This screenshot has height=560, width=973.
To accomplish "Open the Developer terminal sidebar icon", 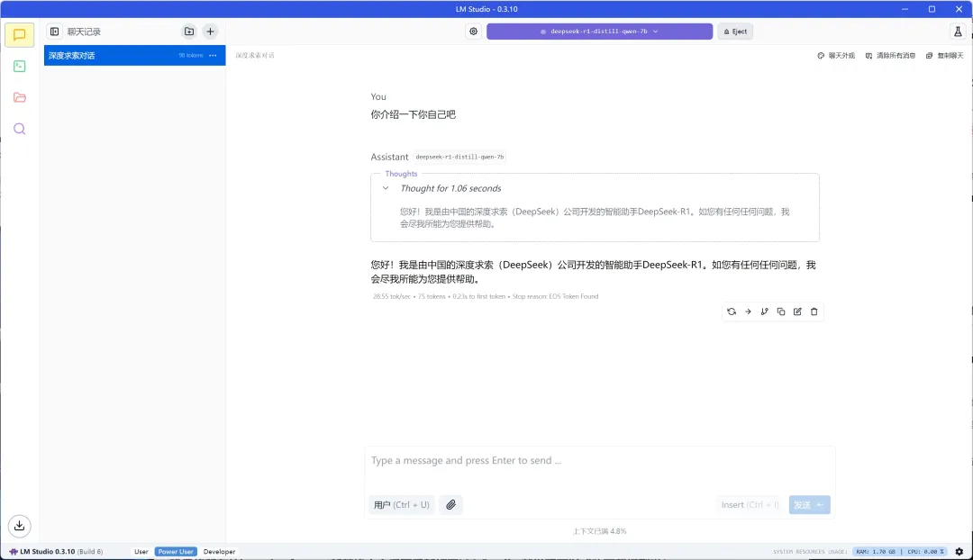I will click(x=19, y=66).
